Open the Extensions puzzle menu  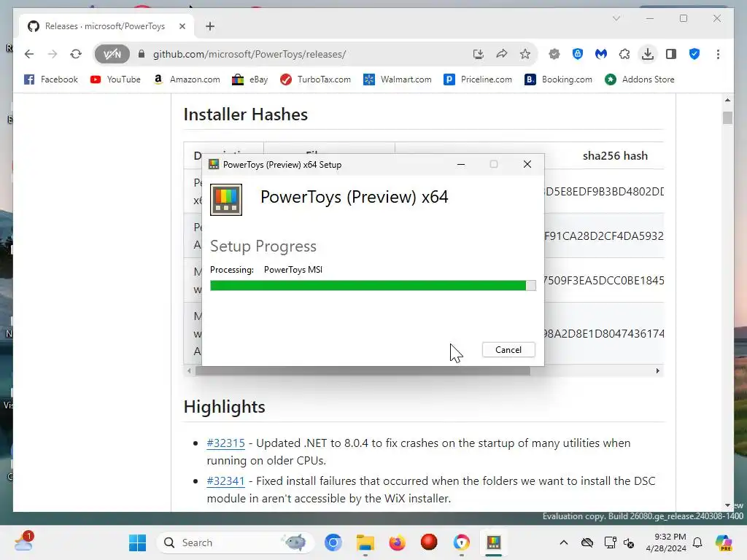point(624,54)
